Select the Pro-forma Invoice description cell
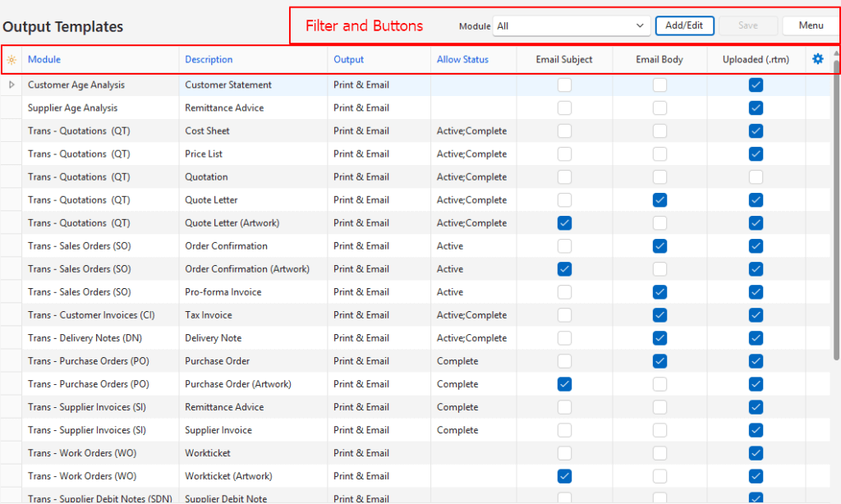Viewport: 841px width, 504px height. point(223,291)
